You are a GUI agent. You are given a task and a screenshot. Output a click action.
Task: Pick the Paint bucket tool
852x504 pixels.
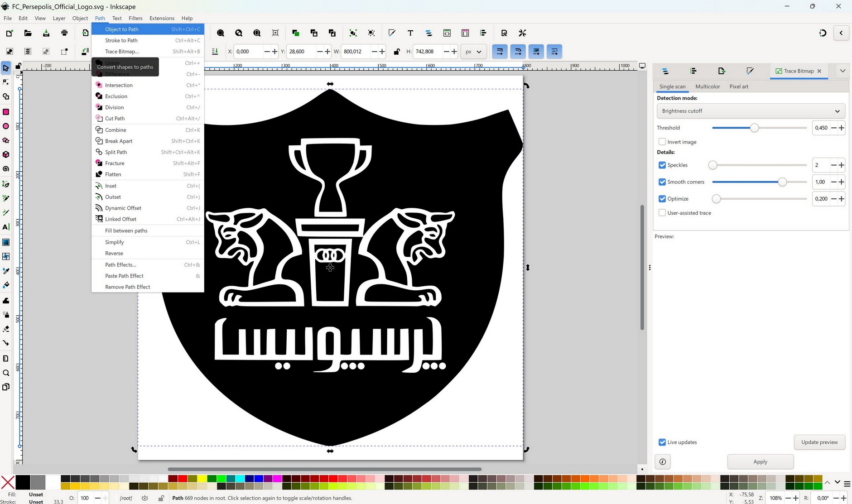pyautogui.click(x=6, y=285)
